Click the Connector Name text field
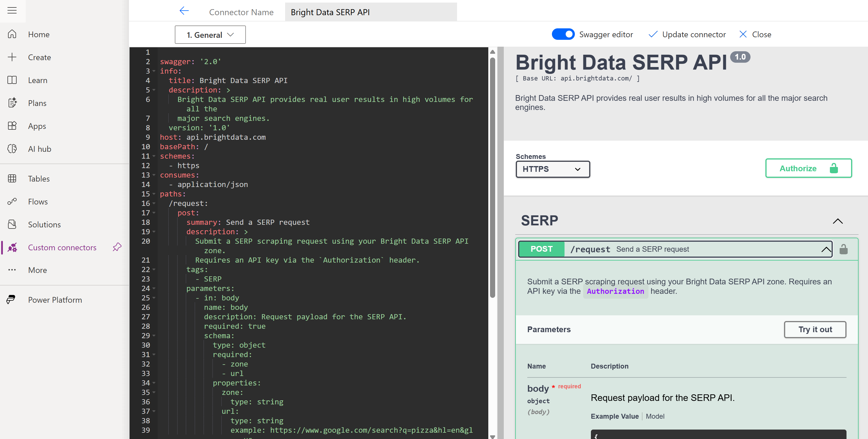Viewport: 868px width, 439px height. coord(371,12)
